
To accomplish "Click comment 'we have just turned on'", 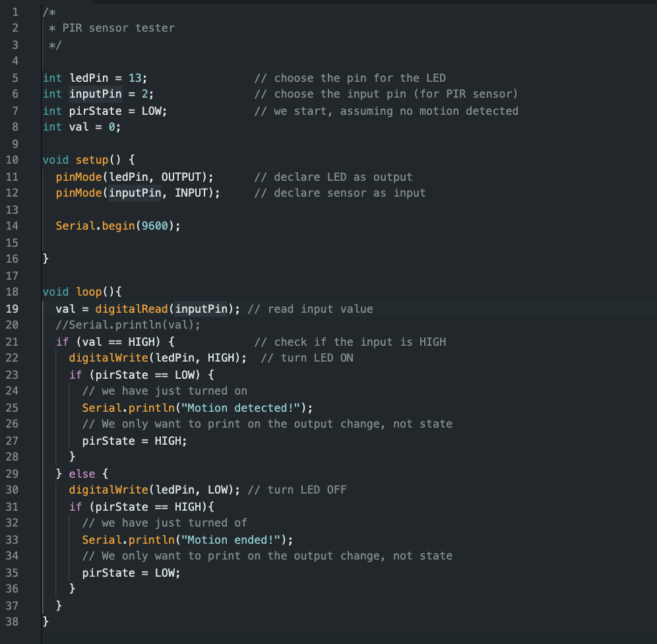I will pyautogui.click(x=174, y=391).
